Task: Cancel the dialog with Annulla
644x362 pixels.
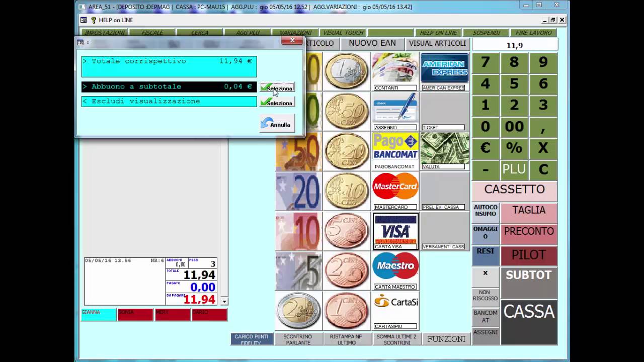Action: (x=277, y=124)
